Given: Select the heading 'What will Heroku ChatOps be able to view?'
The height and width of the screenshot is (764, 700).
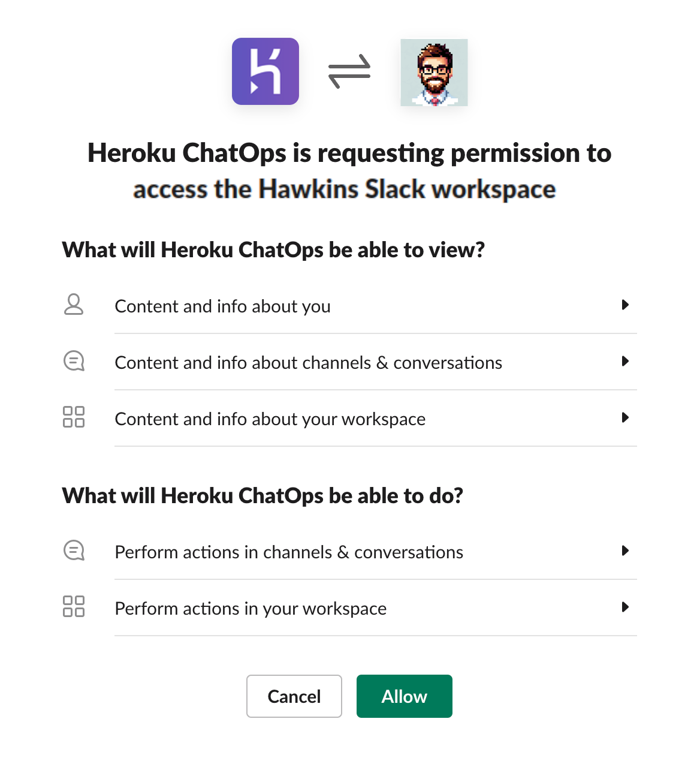Looking at the screenshot, I should click(273, 250).
